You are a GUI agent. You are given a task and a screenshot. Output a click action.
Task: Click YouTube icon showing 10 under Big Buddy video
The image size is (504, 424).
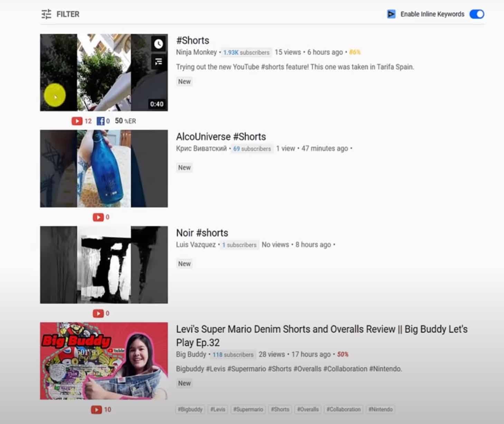tap(96, 410)
